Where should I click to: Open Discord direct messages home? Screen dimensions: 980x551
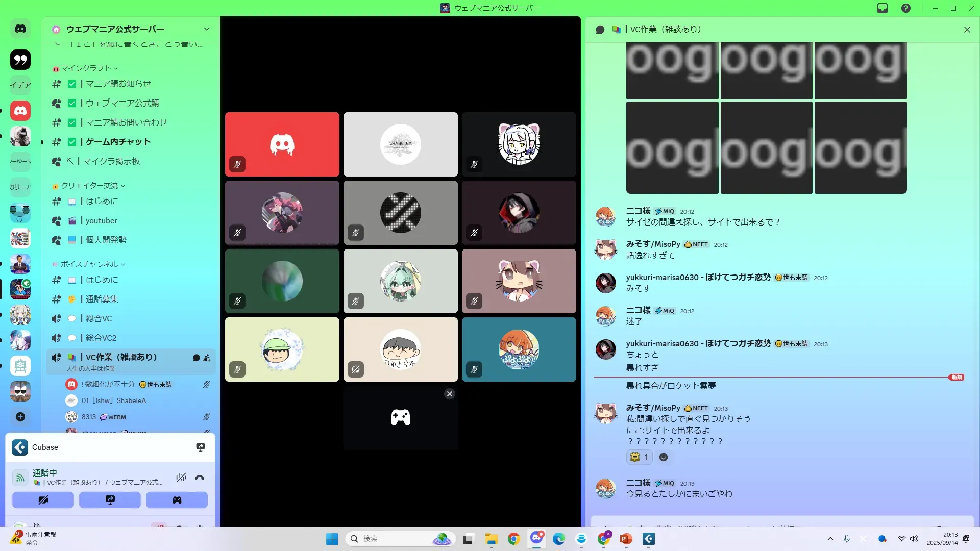click(x=20, y=29)
